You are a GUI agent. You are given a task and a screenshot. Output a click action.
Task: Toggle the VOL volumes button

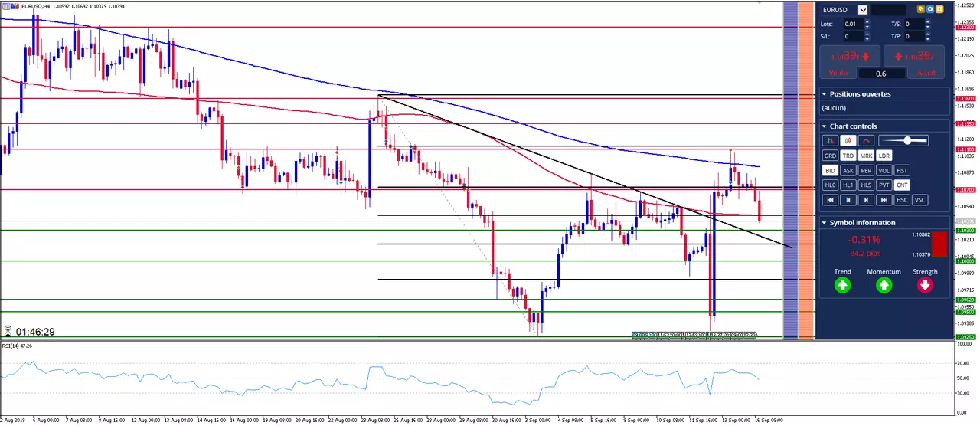coord(884,170)
